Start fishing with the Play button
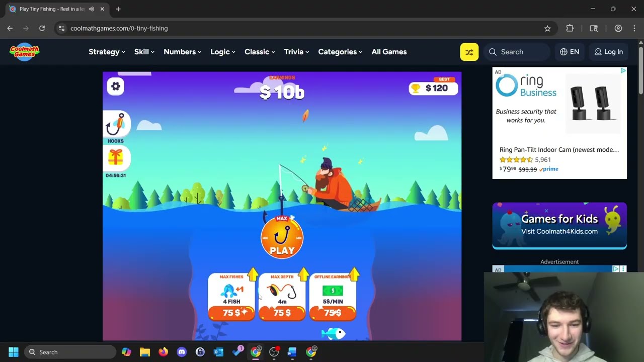The image size is (644, 362). (282, 237)
